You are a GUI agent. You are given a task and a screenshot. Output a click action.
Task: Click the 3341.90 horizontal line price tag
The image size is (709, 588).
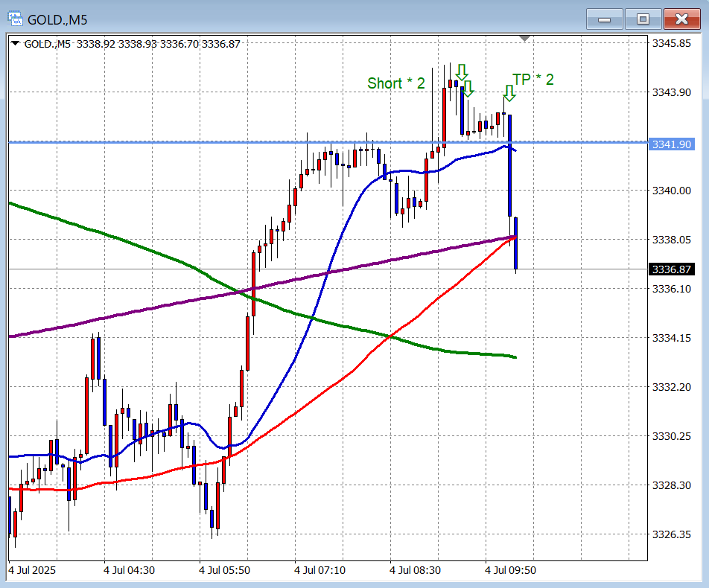672,144
